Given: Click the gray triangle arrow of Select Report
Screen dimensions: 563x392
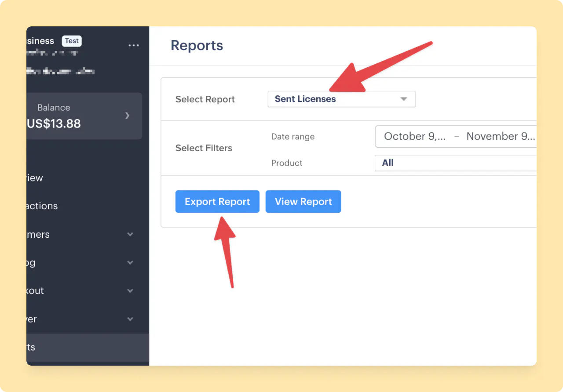Looking at the screenshot, I should [x=403, y=99].
